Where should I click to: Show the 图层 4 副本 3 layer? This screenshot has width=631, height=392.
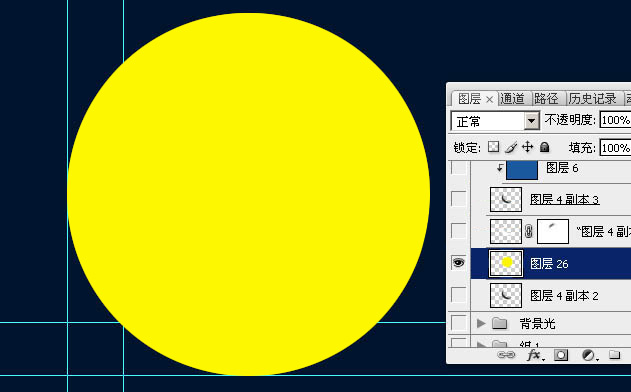pos(458,198)
